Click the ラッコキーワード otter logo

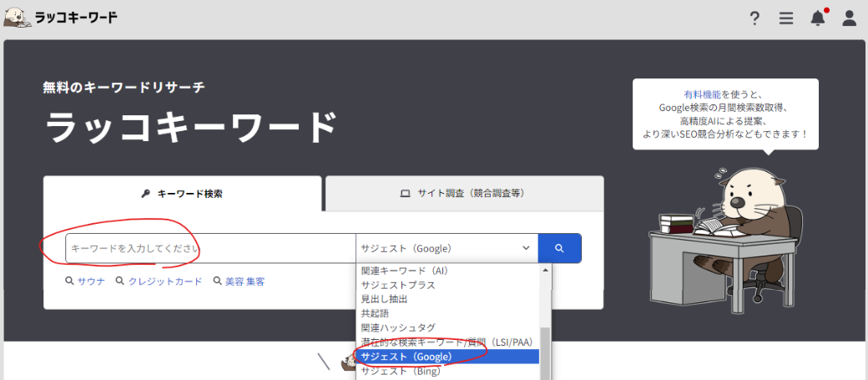tap(16, 18)
